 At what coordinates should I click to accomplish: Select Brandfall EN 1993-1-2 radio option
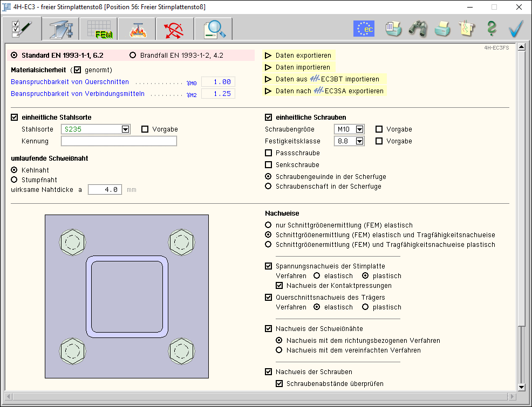pyautogui.click(x=133, y=56)
